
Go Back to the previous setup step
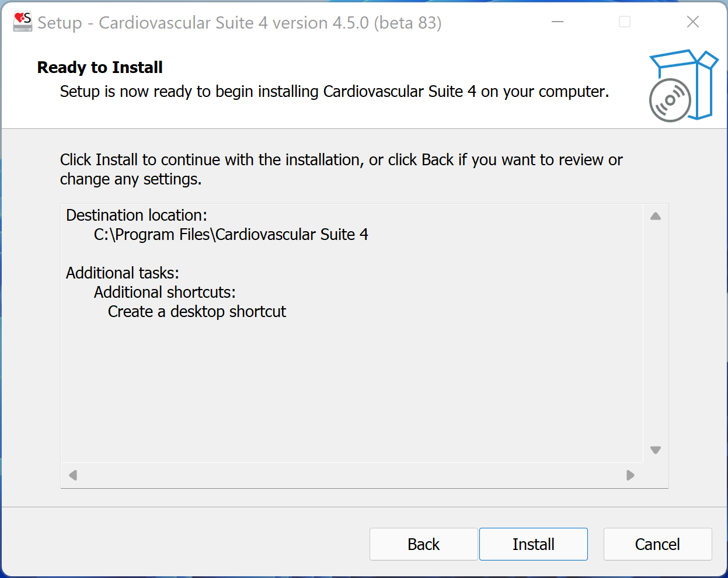tap(423, 544)
